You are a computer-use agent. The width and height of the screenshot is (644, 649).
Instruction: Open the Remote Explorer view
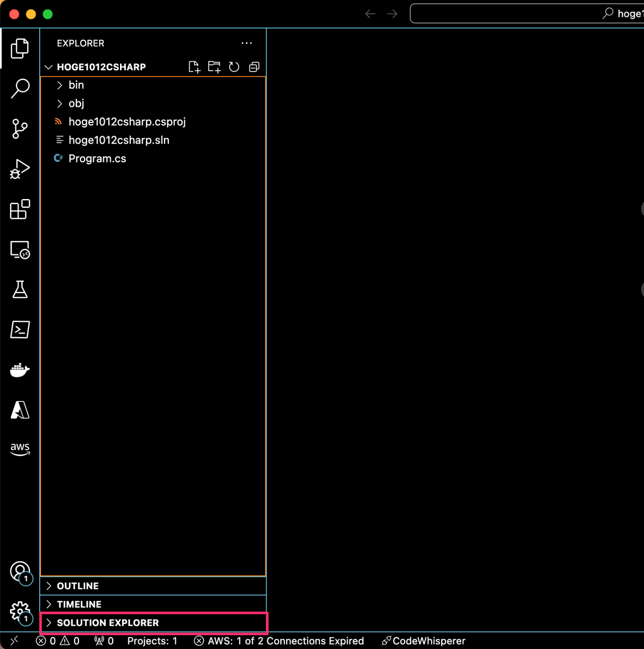click(x=19, y=250)
